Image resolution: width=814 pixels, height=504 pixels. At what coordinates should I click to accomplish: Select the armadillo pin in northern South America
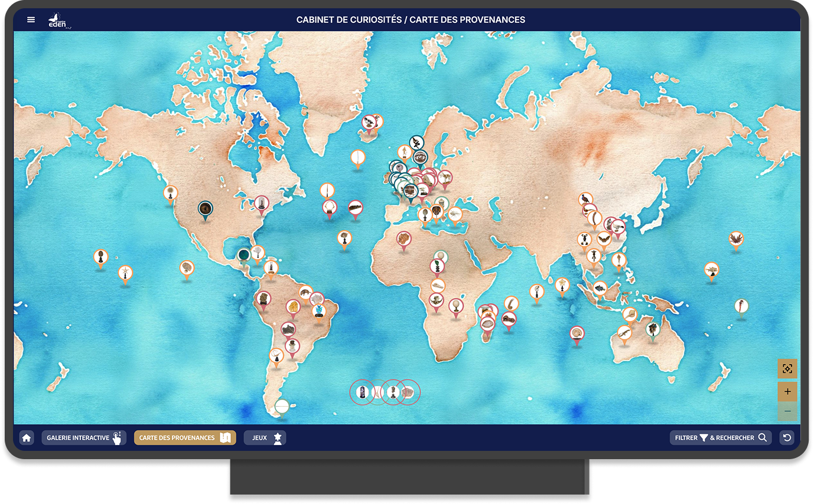305,292
